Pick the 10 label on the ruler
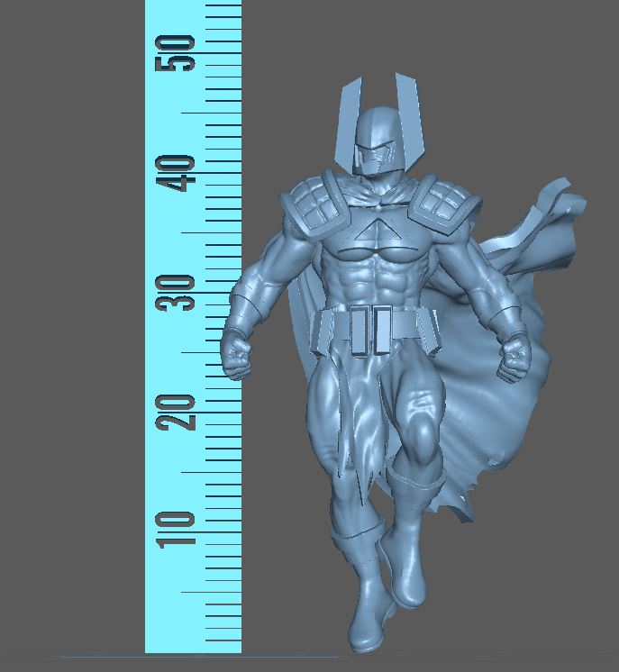This screenshot has height=672, width=619. (x=176, y=529)
